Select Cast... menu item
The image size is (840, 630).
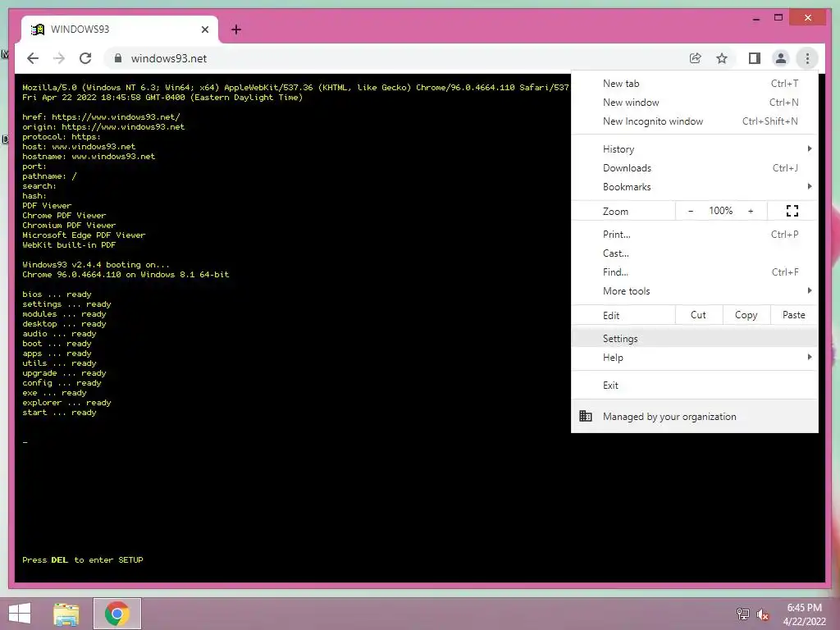695,253
